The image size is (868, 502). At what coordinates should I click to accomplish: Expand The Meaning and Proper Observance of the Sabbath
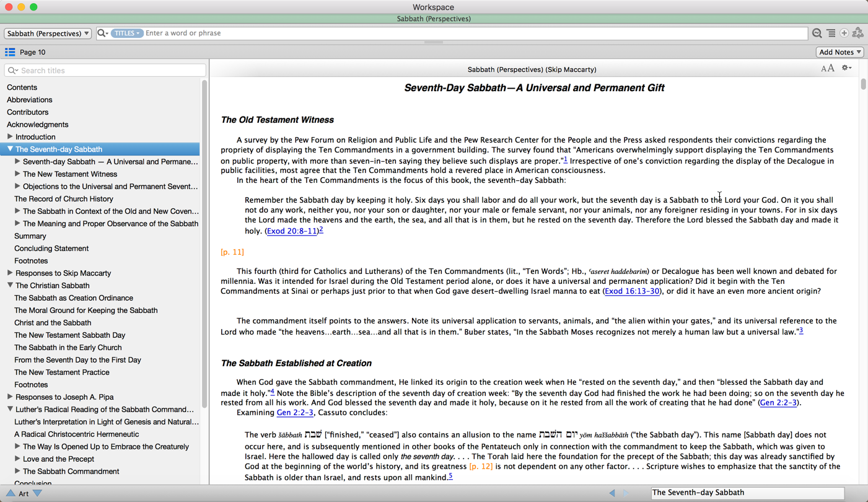pyautogui.click(x=17, y=223)
